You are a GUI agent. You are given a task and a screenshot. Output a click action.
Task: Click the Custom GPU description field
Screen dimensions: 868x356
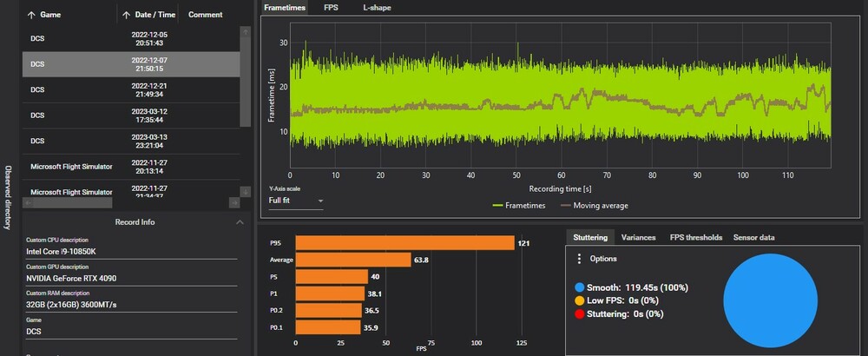[132, 278]
